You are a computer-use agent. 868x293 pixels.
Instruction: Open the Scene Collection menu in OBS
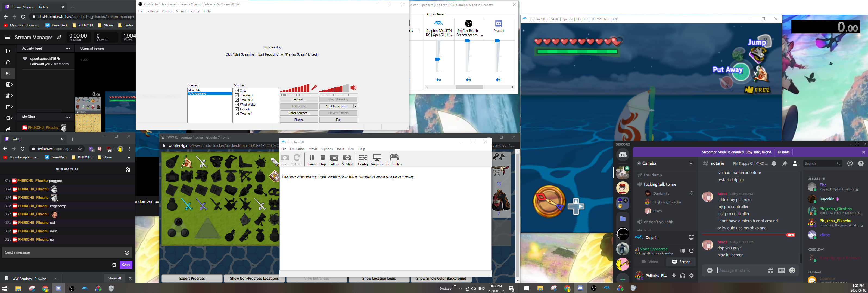(x=188, y=11)
